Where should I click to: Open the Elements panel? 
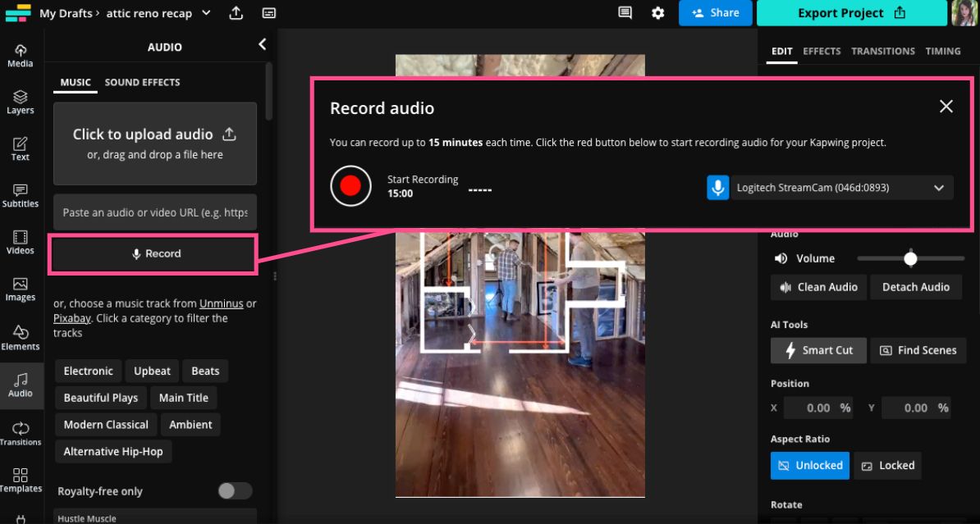tap(21, 338)
